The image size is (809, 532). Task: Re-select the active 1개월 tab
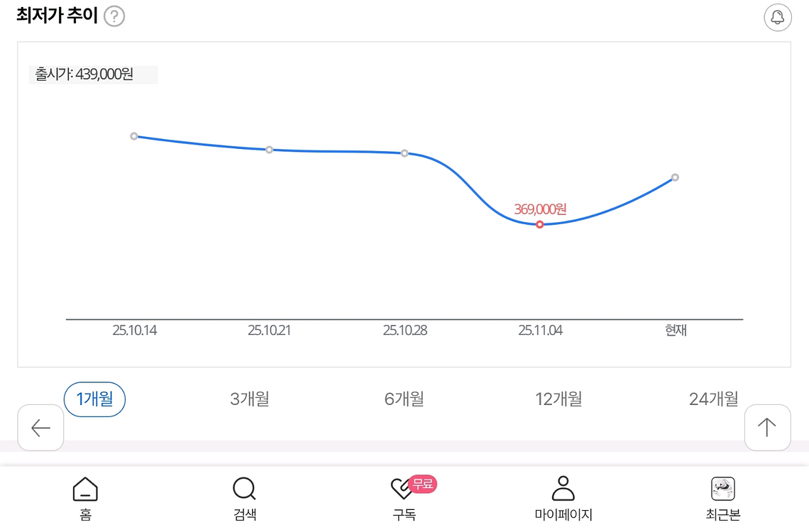(x=94, y=399)
